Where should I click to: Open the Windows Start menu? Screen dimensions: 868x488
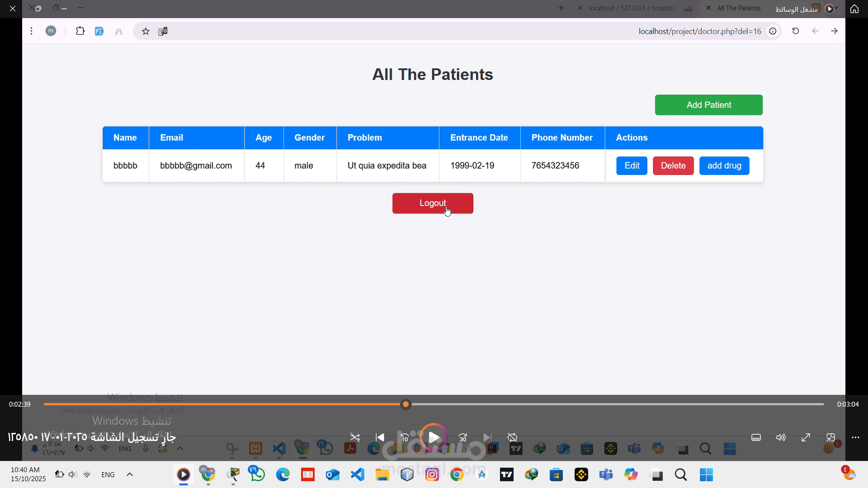pos(706,474)
